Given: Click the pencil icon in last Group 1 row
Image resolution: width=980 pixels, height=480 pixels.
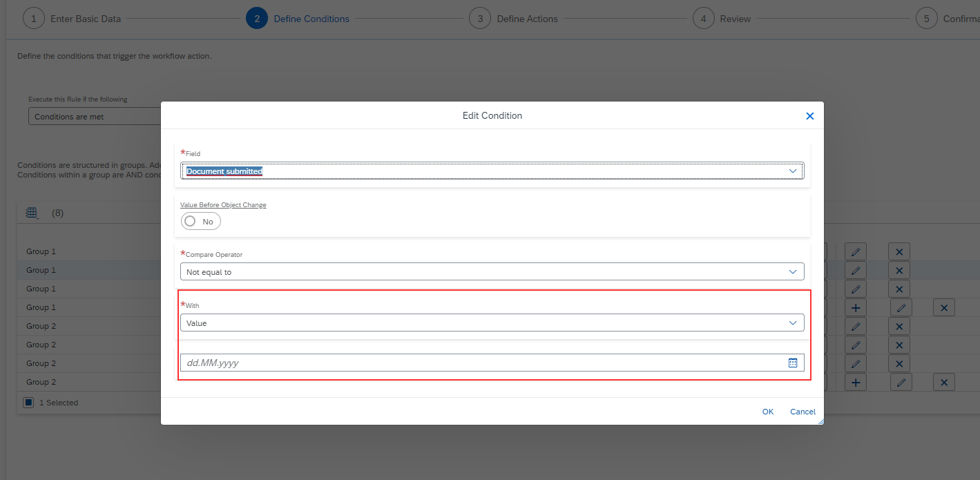Looking at the screenshot, I should point(901,308).
